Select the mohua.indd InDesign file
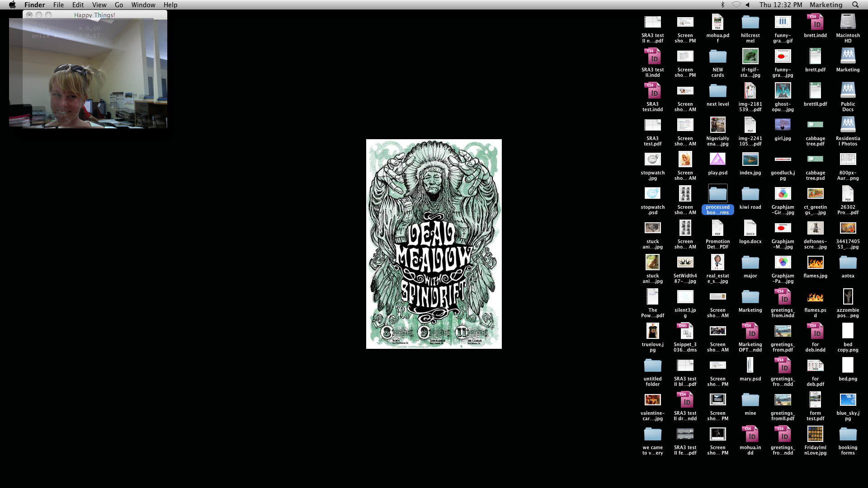Image resolution: width=868 pixels, height=488 pixels. pyautogui.click(x=750, y=434)
